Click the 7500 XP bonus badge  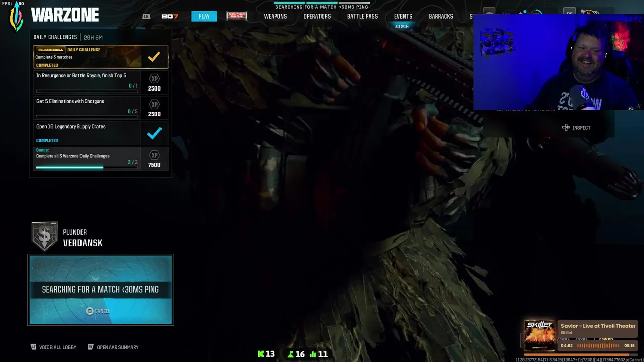[x=154, y=158]
